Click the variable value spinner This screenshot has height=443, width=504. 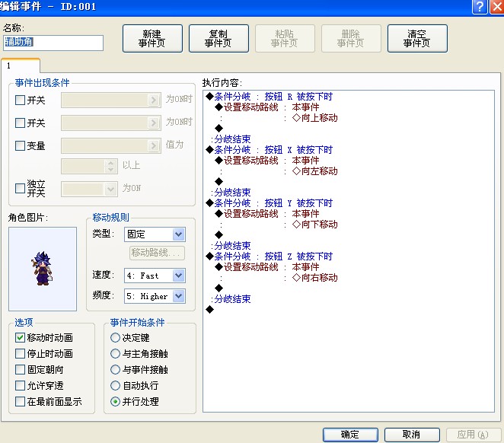pyautogui.click(x=110, y=166)
